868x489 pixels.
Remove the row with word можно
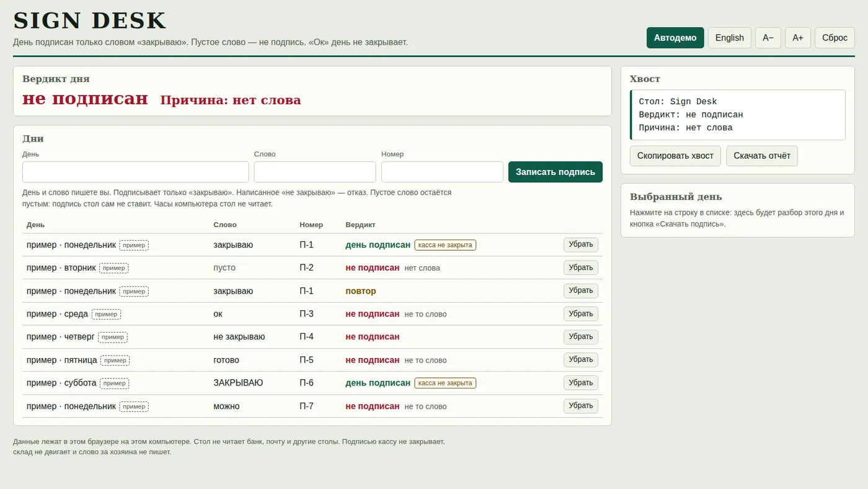581,406
